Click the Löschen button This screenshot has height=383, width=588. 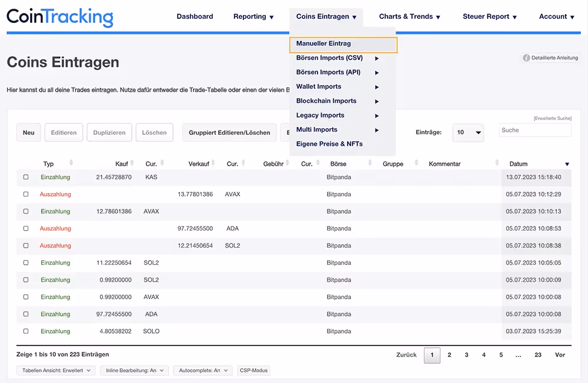[155, 132]
